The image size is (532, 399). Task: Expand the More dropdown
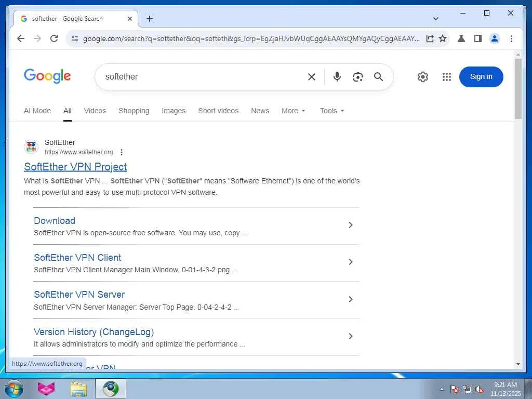pos(294,111)
